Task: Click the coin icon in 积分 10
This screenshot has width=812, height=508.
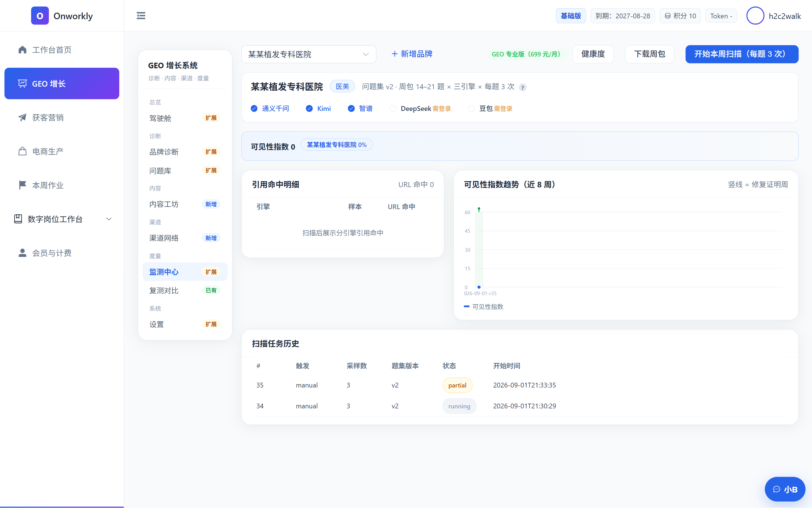Action: pyautogui.click(x=667, y=16)
